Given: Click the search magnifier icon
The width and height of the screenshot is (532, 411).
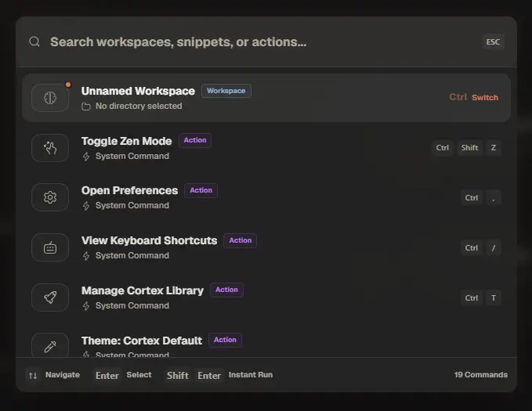Looking at the screenshot, I should pyautogui.click(x=34, y=41).
